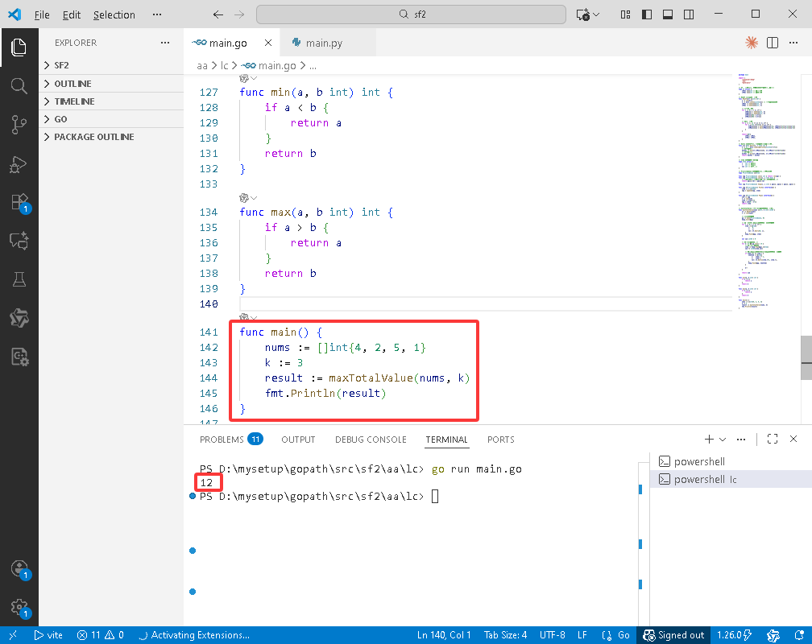Open the Extensions view
Screen dimensions: 812x644
19,202
